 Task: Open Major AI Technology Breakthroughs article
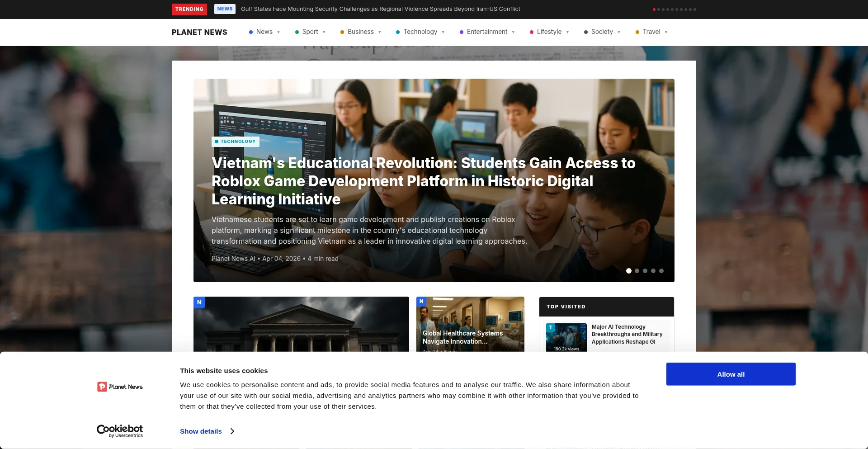[627, 334]
